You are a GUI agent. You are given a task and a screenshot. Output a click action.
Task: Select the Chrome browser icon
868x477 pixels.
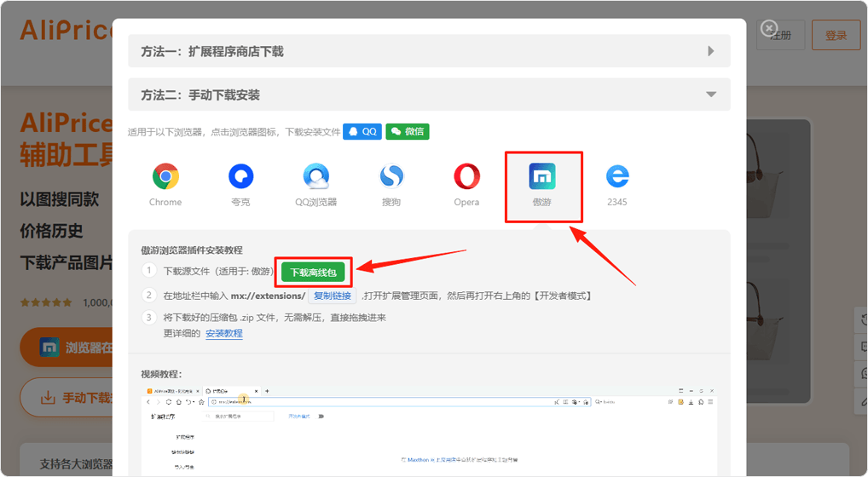click(165, 177)
